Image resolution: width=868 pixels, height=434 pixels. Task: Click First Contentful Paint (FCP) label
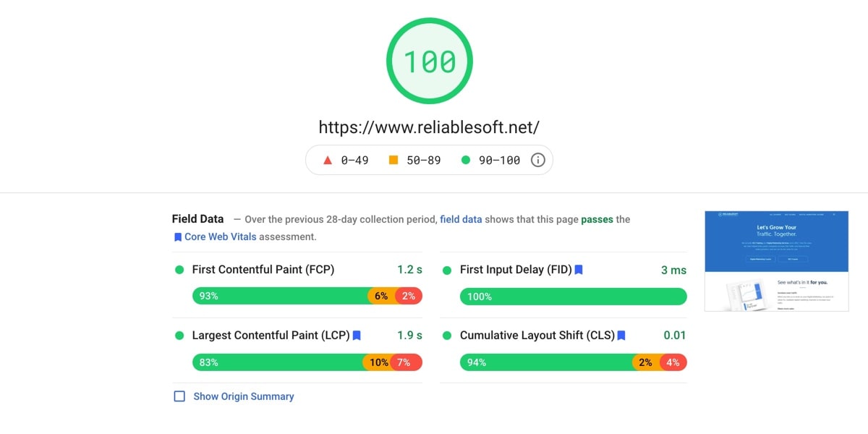point(263,270)
